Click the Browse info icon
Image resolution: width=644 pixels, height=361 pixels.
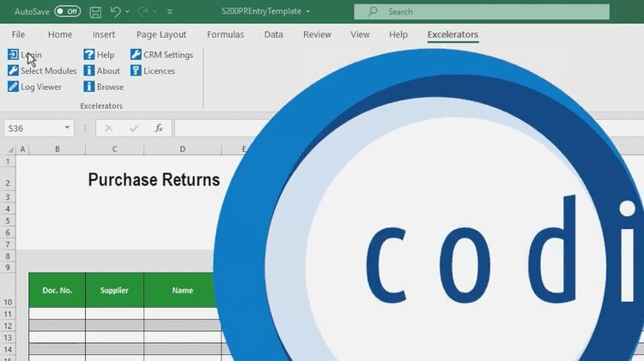(89, 87)
